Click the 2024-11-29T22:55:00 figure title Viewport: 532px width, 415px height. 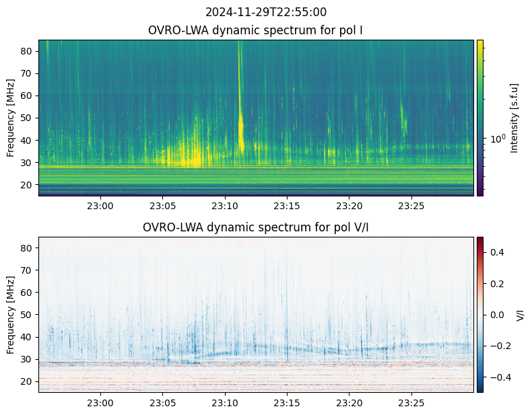pos(266,12)
